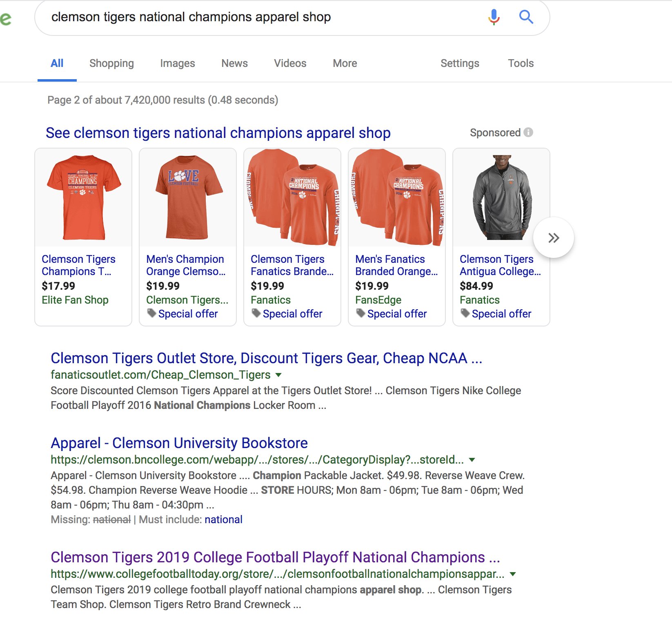The height and width of the screenshot is (626, 672).
Task: Click the $84.99 price
Action: [476, 286]
